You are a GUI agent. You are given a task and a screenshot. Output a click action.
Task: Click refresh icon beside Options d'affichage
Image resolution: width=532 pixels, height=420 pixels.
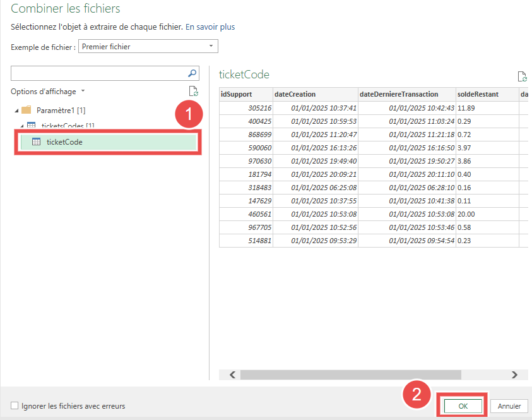(x=194, y=92)
